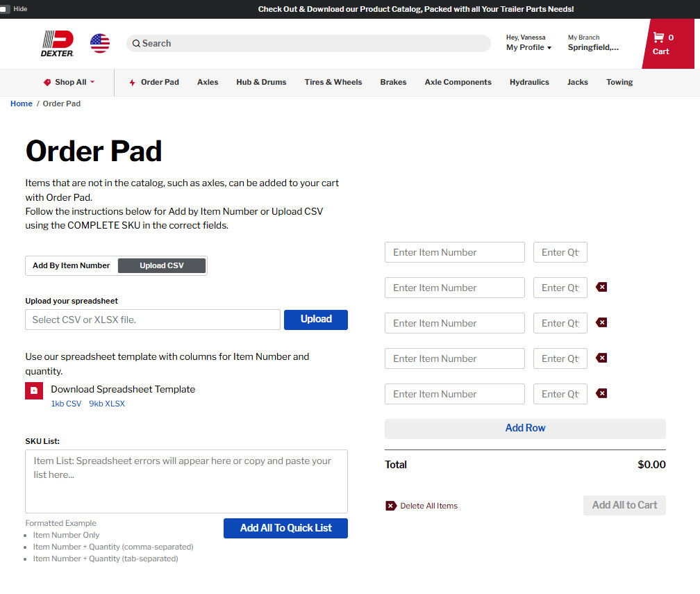Screen dimensions: 700x594
Task: Click the fourth row's Enter Qty field
Action: click(560, 358)
